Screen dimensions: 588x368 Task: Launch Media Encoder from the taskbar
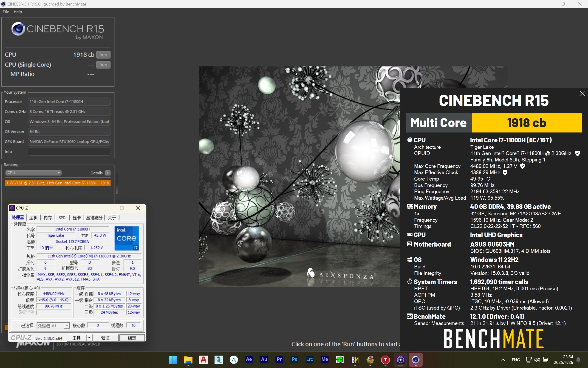pyautogui.click(x=325, y=359)
